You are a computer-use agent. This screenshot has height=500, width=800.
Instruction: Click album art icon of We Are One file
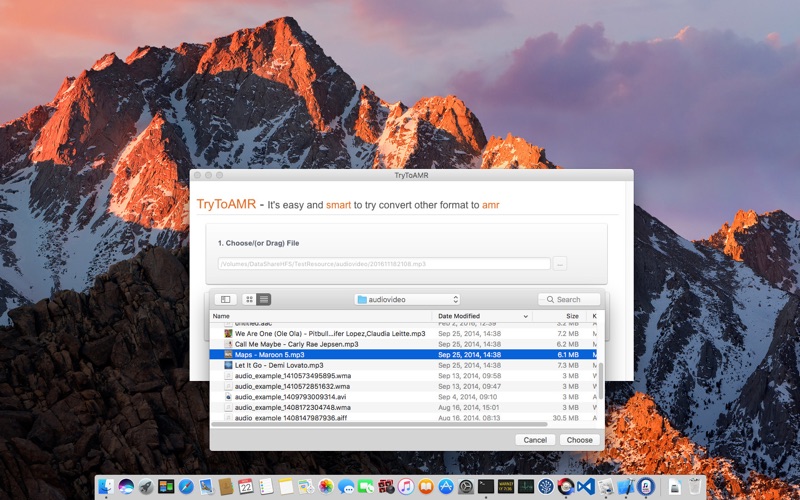pos(229,333)
